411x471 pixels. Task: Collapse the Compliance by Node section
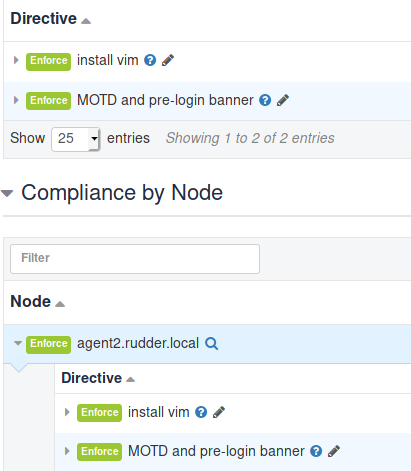pyautogui.click(x=7, y=193)
